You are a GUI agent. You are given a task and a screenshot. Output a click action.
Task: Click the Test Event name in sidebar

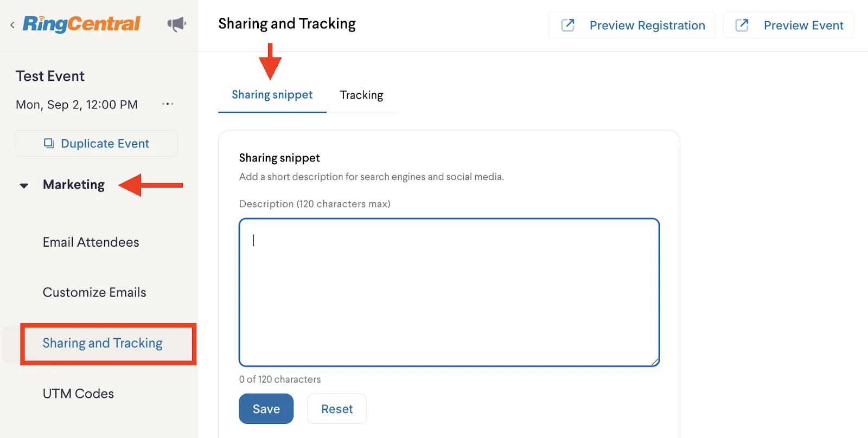(50, 76)
